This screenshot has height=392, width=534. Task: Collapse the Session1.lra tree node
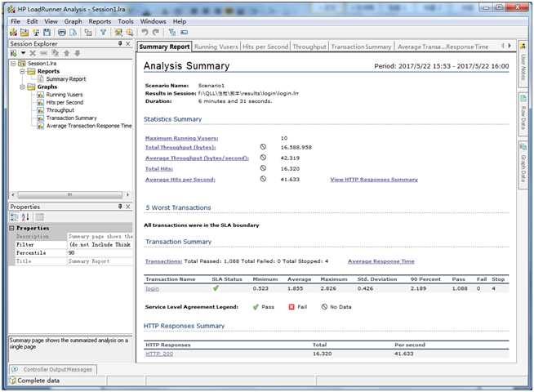13,63
